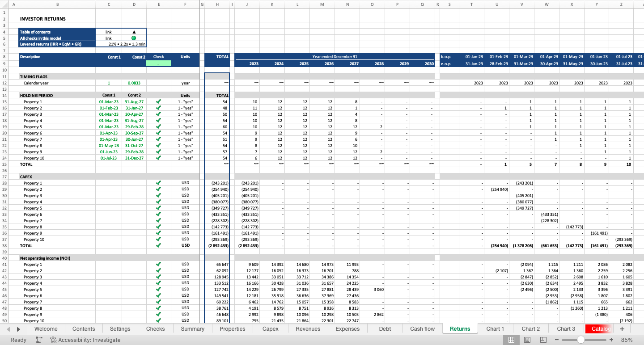Image resolution: width=644 pixels, height=345 pixels.
Task: Click the previous sheet navigation arrow
Action: [x=8, y=329]
